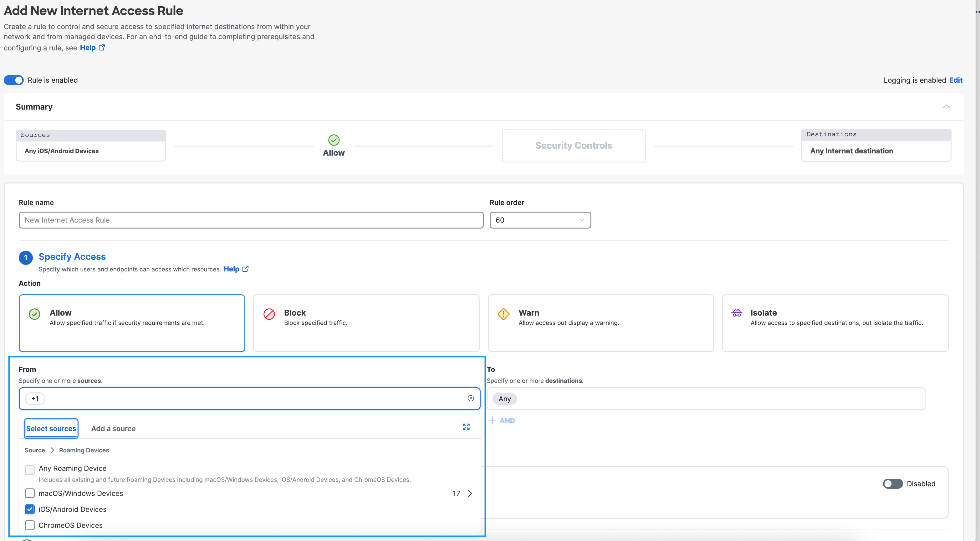980x541 pixels.
Task: Select the Select sources tab
Action: 51,429
